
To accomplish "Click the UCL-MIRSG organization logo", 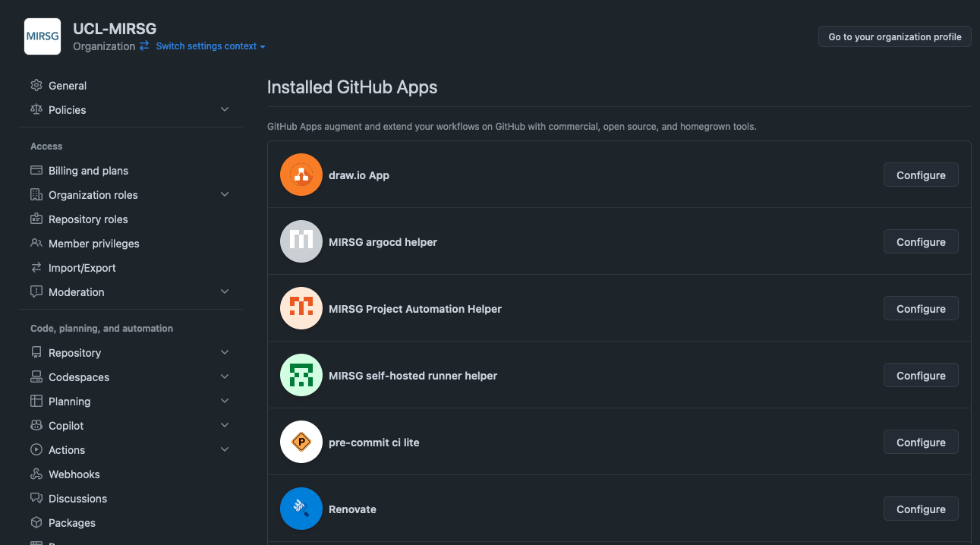I will click(43, 36).
